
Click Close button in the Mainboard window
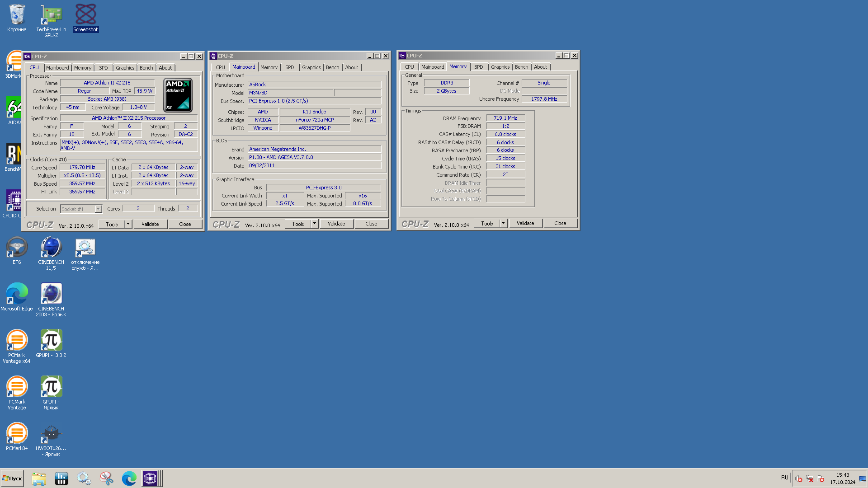click(x=371, y=224)
